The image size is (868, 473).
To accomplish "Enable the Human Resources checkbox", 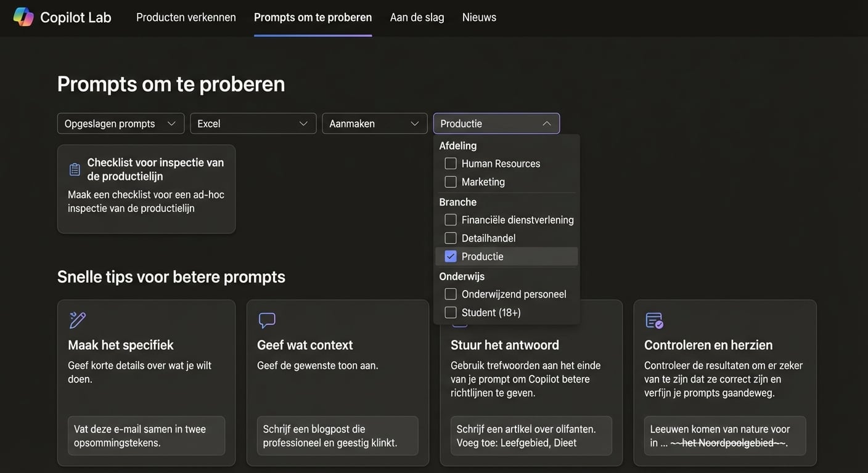I will [x=450, y=163].
